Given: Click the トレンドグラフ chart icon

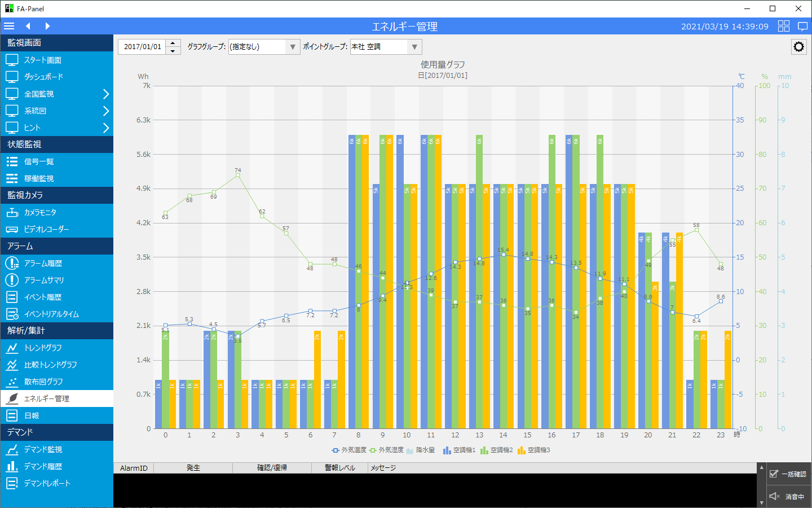Looking at the screenshot, I should pos(12,348).
